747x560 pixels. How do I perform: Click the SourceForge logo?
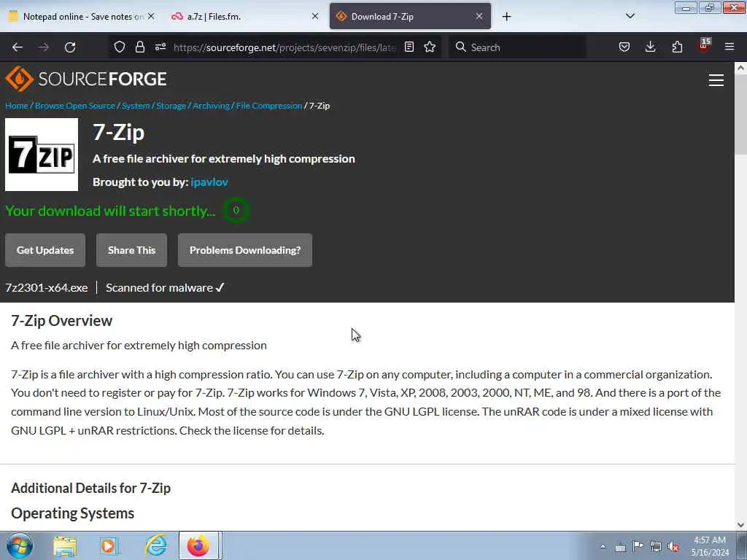click(86, 79)
